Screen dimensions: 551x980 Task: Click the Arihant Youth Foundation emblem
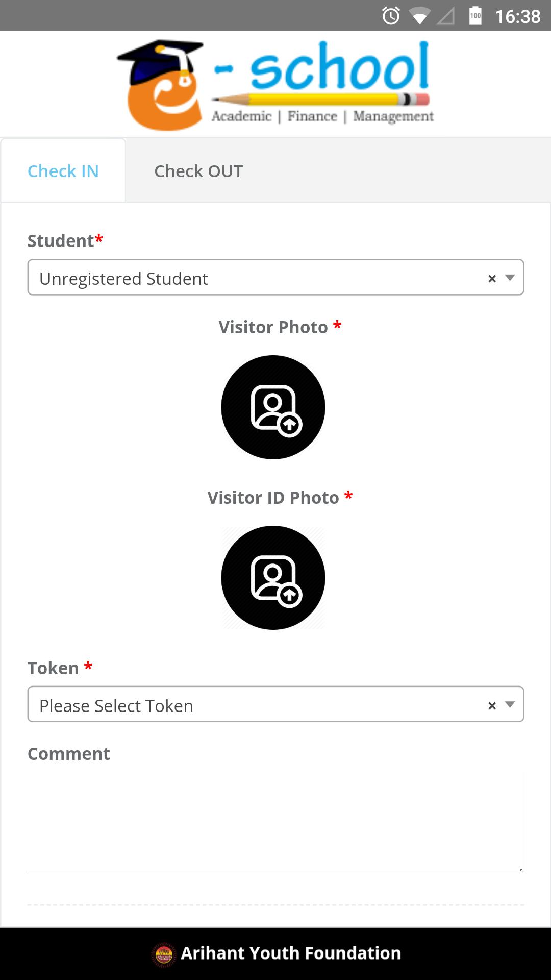[x=164, y=954]
